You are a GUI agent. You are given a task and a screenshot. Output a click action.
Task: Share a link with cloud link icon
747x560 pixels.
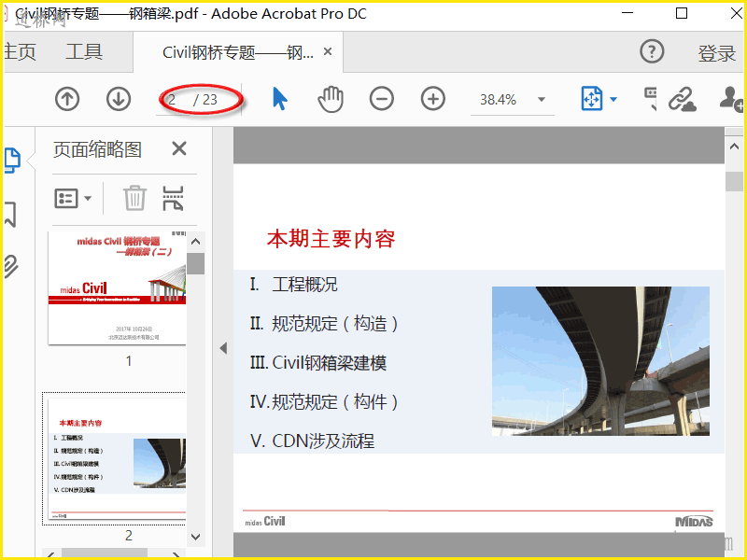click(x=683, y=99)
